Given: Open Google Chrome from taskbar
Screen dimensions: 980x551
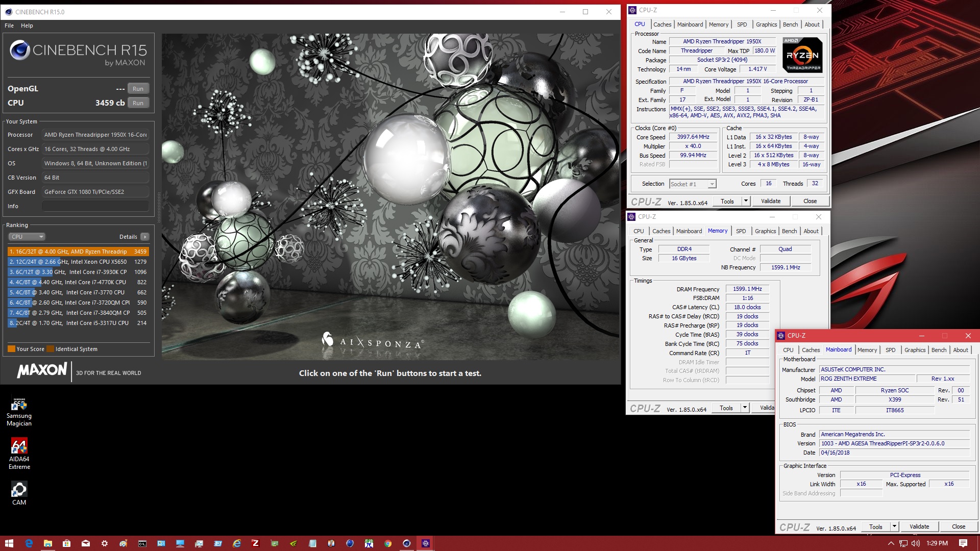Looking at the screenshot, I should pos(388,543).
